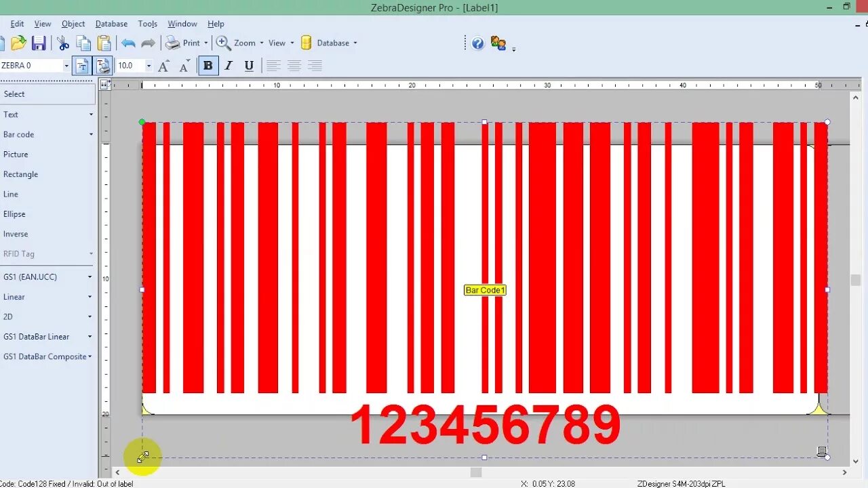868x488 pixels.
Task: Click the ZDesigner S4M-203dpi ZPL status text
Action: click(681, 484)
